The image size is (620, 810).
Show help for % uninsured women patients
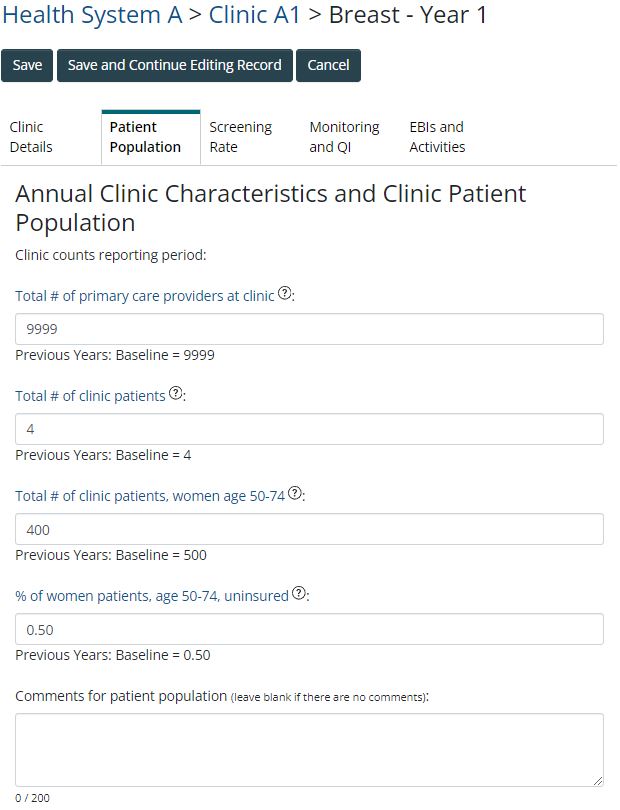tap(299, 594)
